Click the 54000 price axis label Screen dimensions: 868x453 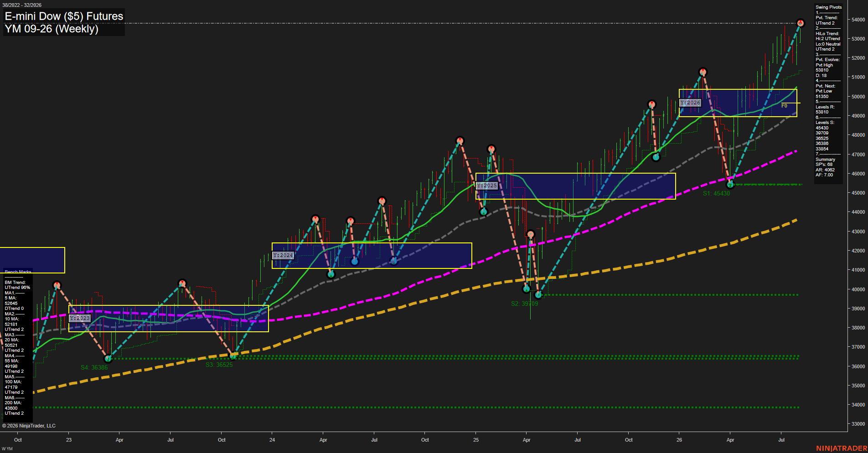tap(858, 20)
